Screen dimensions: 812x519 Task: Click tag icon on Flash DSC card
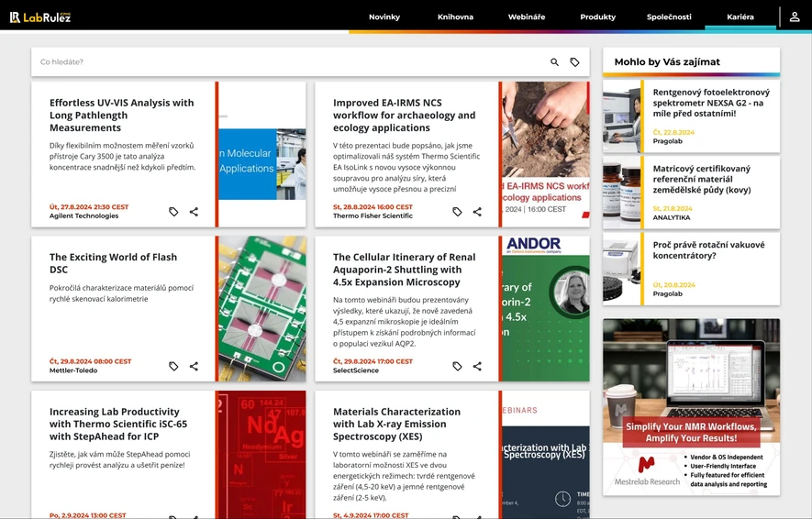tap(173, 367)
